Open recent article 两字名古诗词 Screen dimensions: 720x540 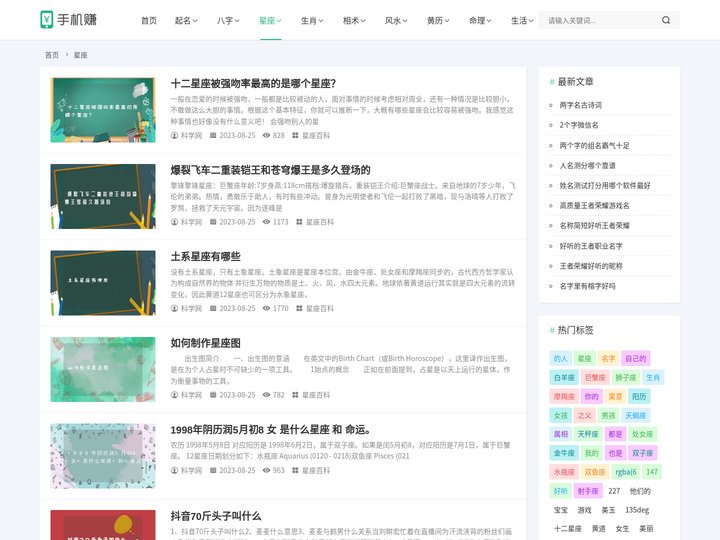click(580, 105)
